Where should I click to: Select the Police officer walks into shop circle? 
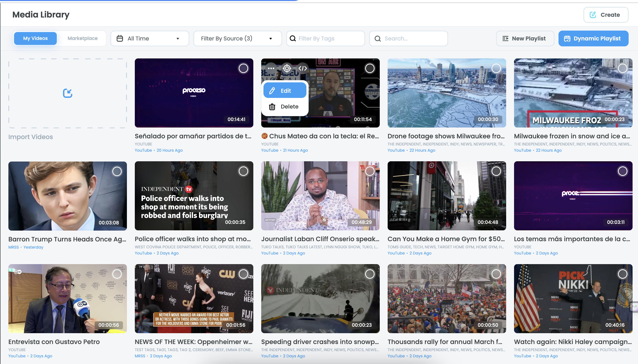pos(243,171)
